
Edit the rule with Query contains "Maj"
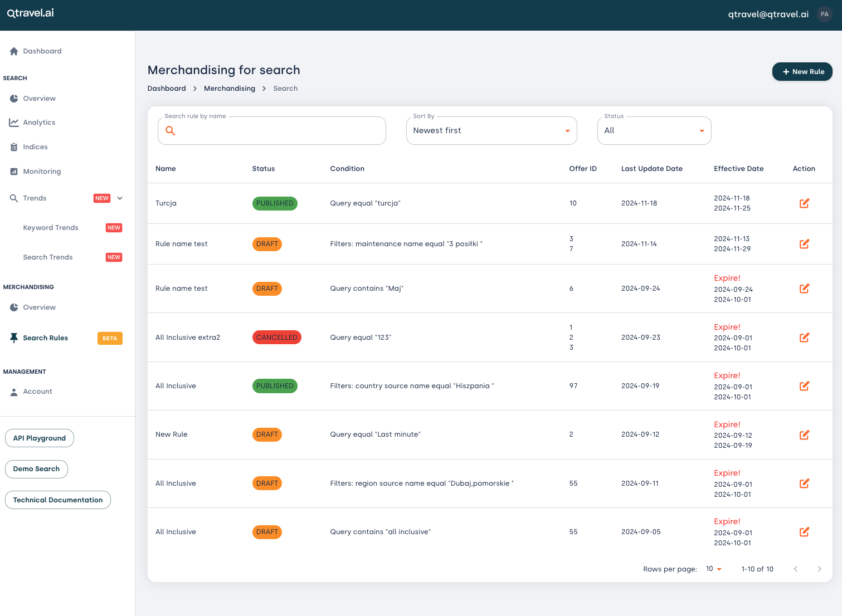pyautogui.click(x=804, y=289)
